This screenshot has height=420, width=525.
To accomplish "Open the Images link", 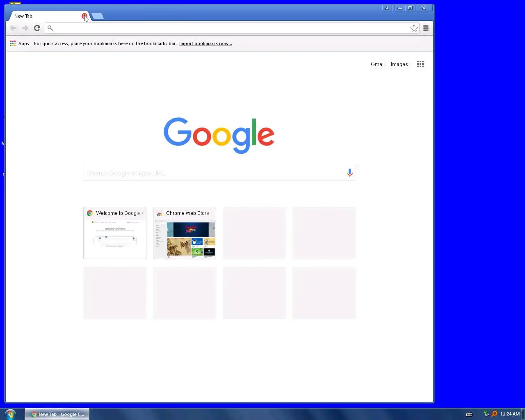I will [x=399, y=64].
